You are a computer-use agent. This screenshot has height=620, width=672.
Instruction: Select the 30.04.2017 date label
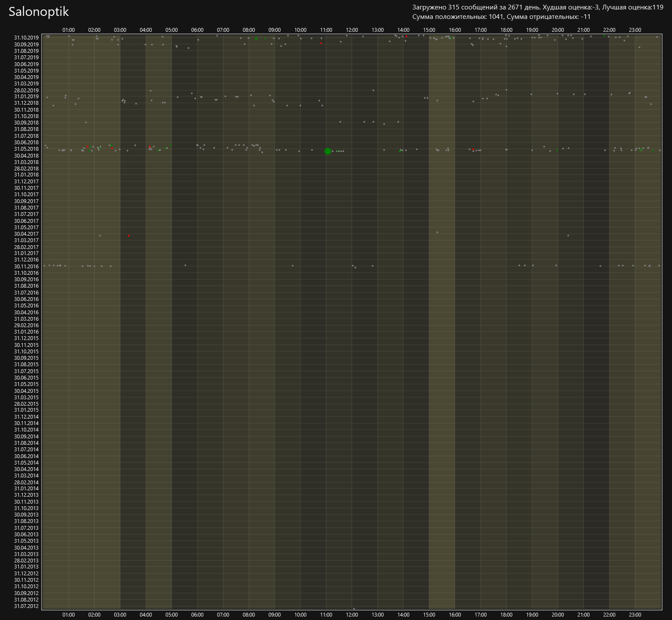26,234
